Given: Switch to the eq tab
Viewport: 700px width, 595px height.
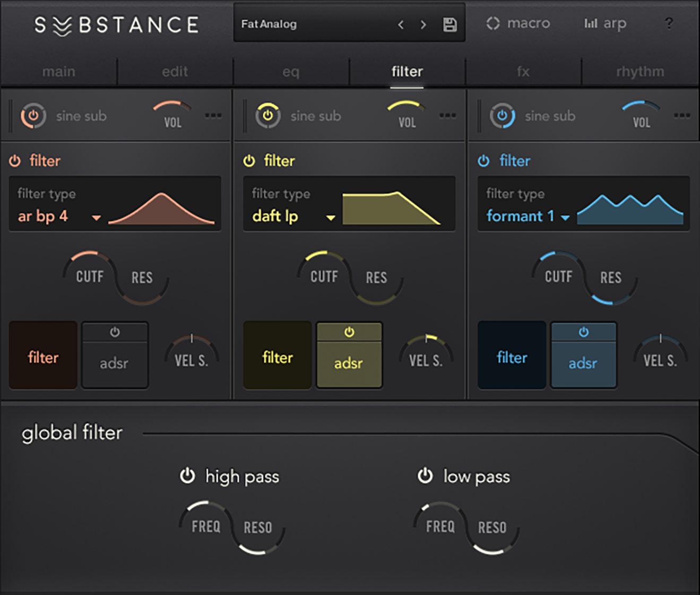Looking at the screenshot, I should click(291, 71).
